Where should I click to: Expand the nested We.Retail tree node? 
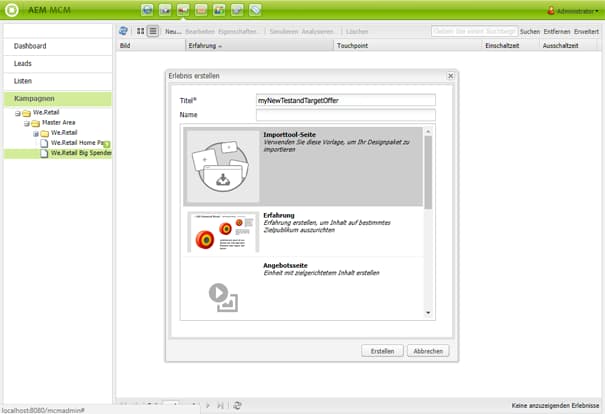click(36, 133)
